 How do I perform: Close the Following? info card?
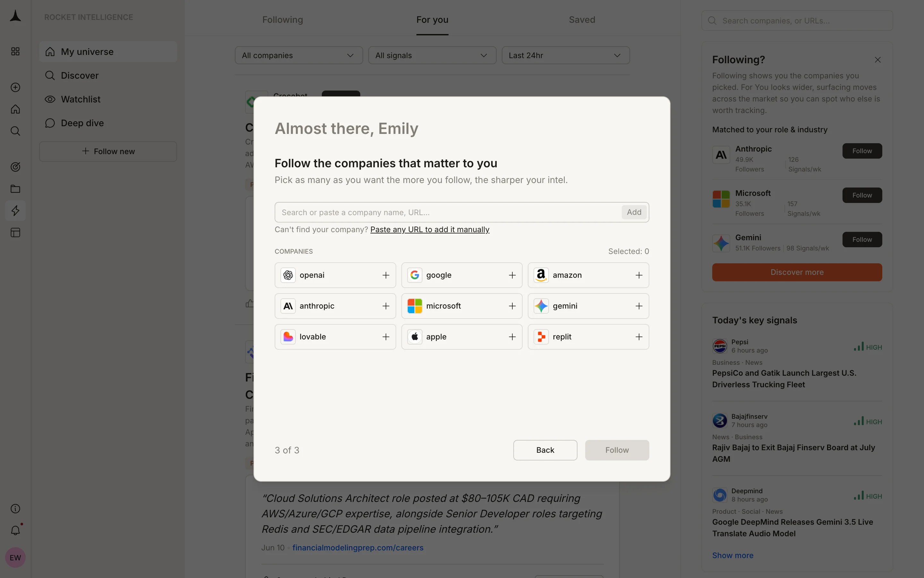pos(877,60)
